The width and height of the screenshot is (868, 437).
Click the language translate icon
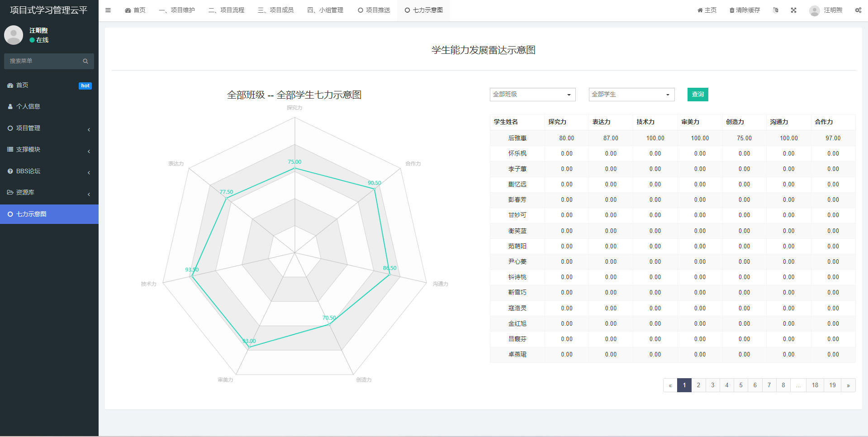776,10
